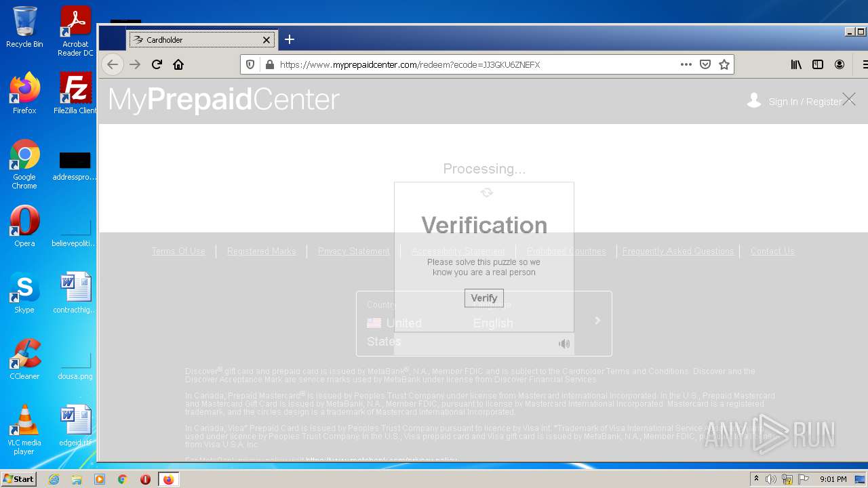Image resolution: width=868 pixels, height=488 pixels.
Task: Show hidden system tray icons
Action: 756,479
